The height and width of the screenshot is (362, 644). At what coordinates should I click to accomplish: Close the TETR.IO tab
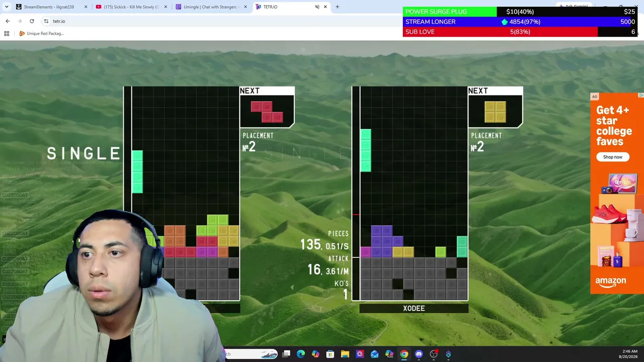(325, 7)
